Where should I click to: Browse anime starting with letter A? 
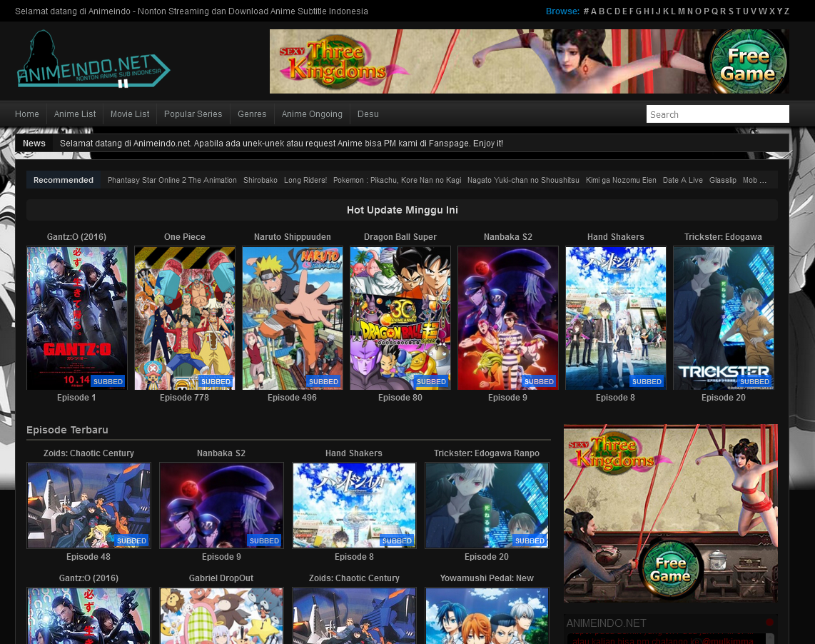[594, 11]
